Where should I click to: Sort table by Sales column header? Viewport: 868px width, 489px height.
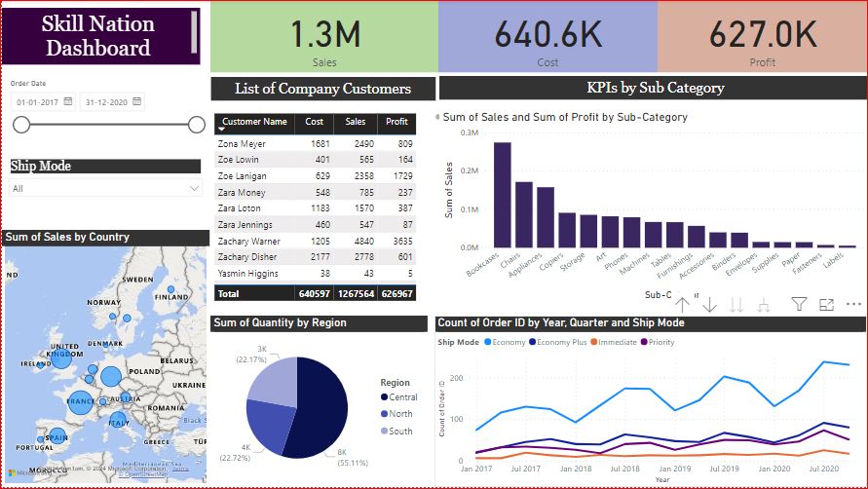[x=356, y=122]
